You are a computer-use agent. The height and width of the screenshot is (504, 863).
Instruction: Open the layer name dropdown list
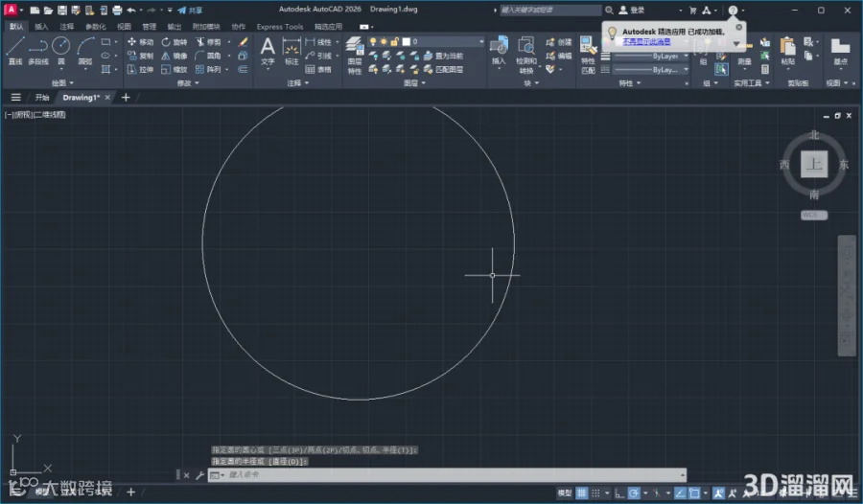pos(443,42)
